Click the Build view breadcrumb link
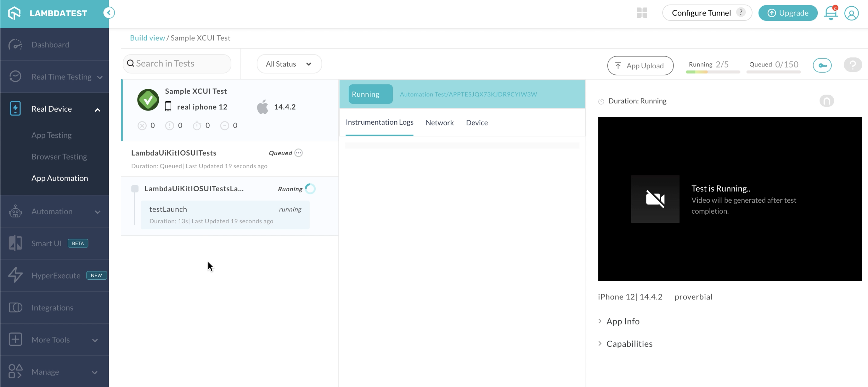Screen dimensions: 868x387 pyautogui.click(x=147, y=38)
